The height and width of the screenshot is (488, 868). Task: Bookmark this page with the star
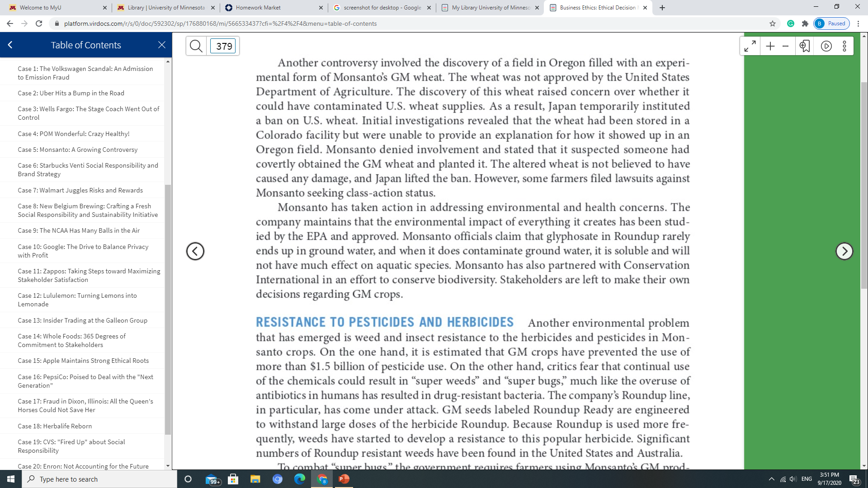coord(773,23)
